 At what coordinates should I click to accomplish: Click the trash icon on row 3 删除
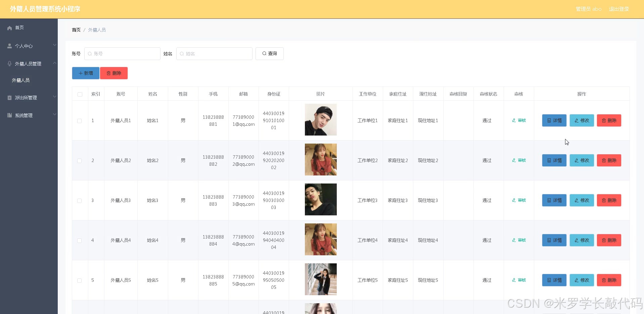click(604, 200)
